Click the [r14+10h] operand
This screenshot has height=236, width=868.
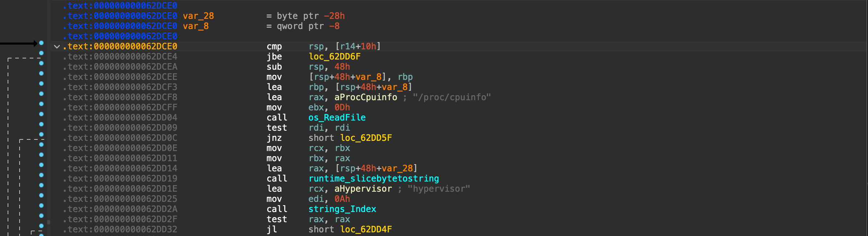[358, 46]
